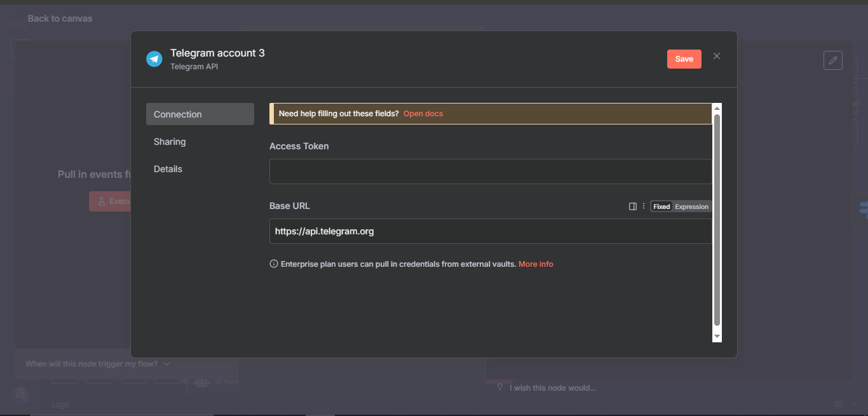Click into the Access Token field
This screenshot has height=416, width=868.
tap(491, 171)
